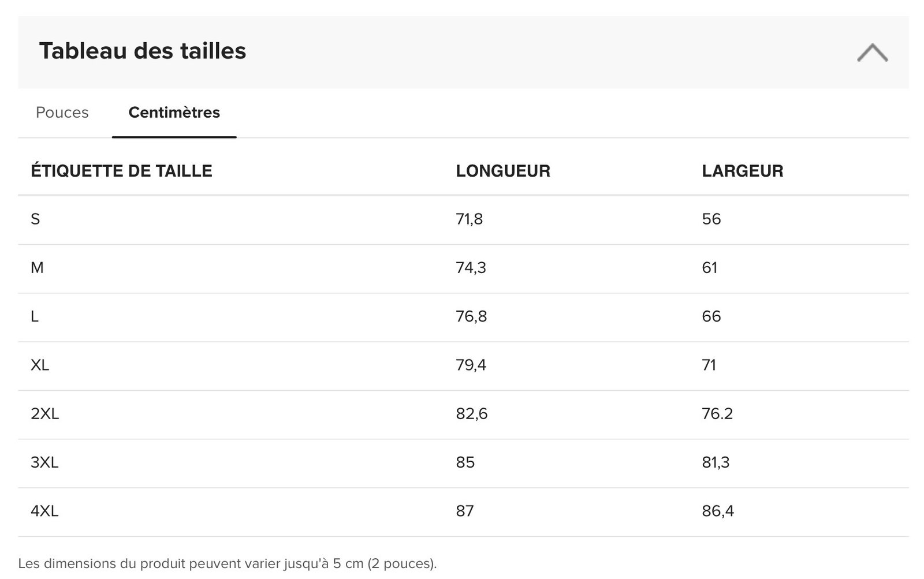Viewport: 924px width, 579px height.
Task: Click the 3XL size row label
Action: pos(44,462)
